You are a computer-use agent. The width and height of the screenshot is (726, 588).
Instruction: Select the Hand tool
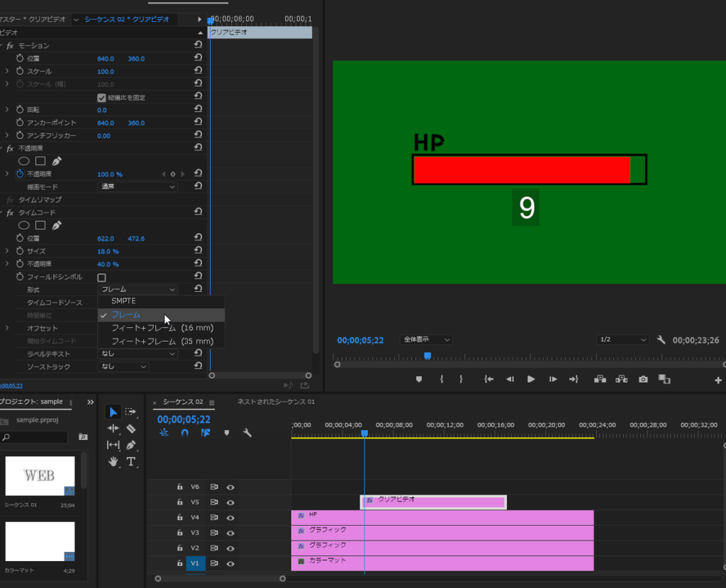113,462
